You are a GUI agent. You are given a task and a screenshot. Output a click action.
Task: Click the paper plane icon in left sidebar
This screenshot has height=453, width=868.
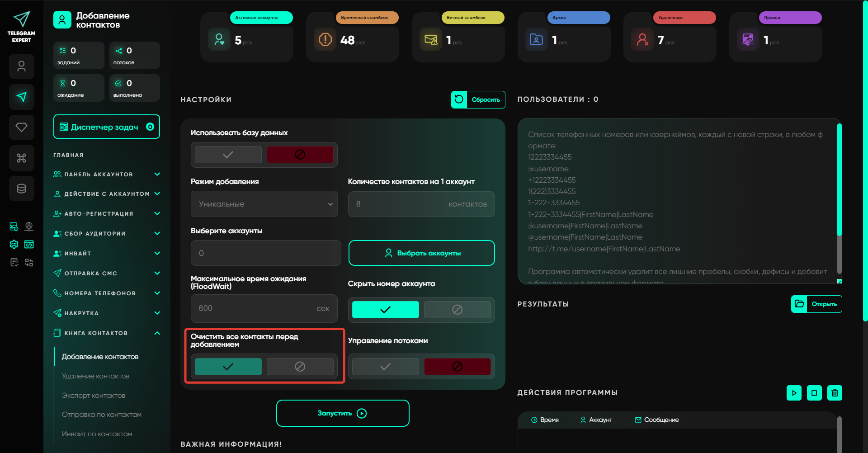coord(21,97)
